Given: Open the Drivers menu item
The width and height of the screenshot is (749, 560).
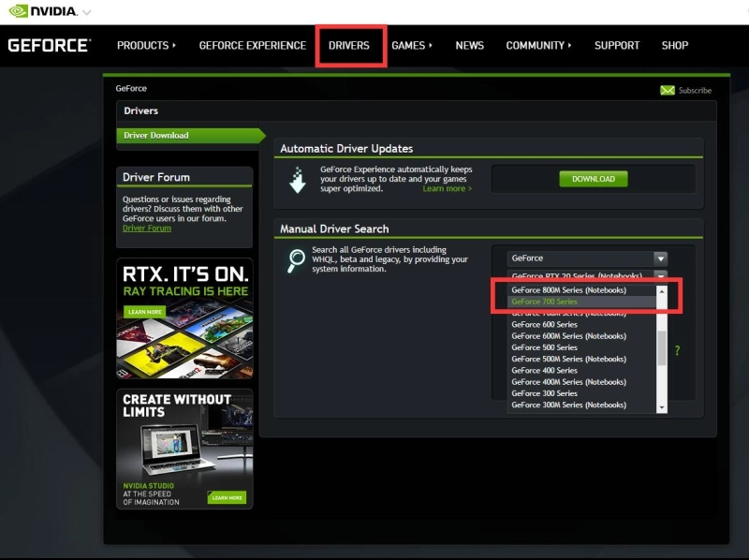Looking at the screenshot, I should (349, 45).
